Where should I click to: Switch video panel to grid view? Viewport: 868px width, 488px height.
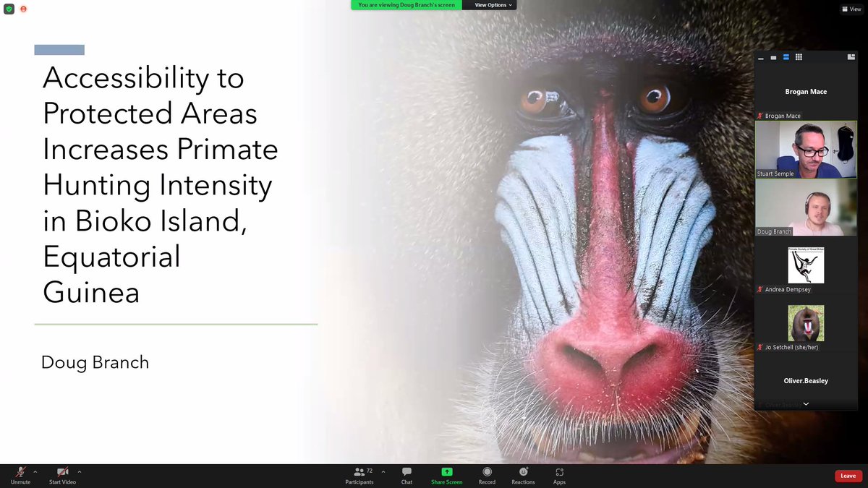pos(799,57)
